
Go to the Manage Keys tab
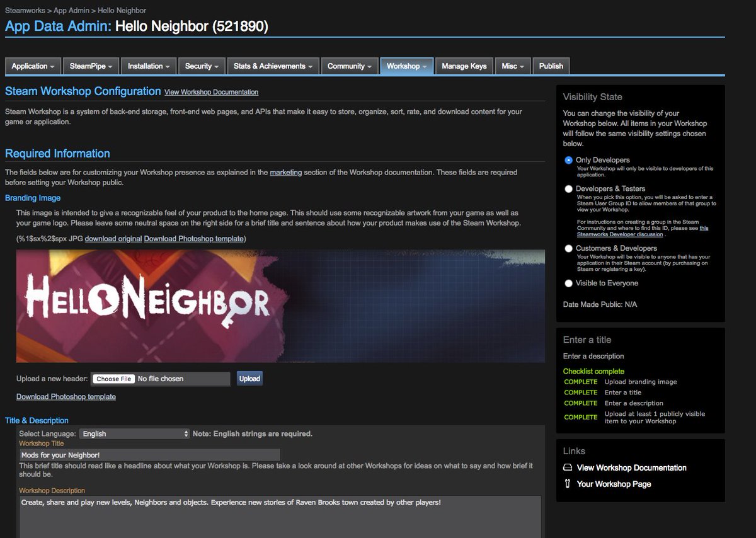pyautogui.click(x=464, y=66)
